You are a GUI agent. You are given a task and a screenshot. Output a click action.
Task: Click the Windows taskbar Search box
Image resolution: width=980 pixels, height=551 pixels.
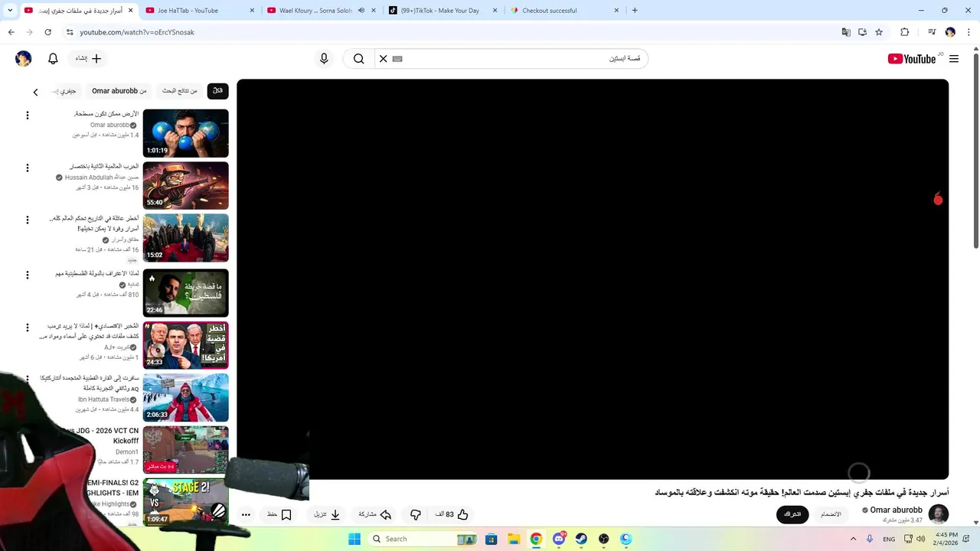pyautogui.click(x=423, y=539)
